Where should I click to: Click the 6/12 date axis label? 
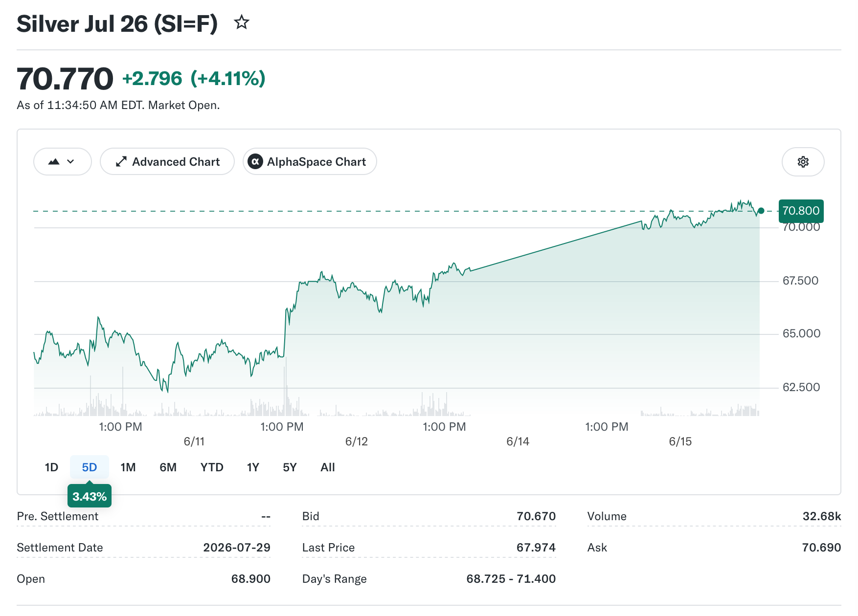point(357,441)
